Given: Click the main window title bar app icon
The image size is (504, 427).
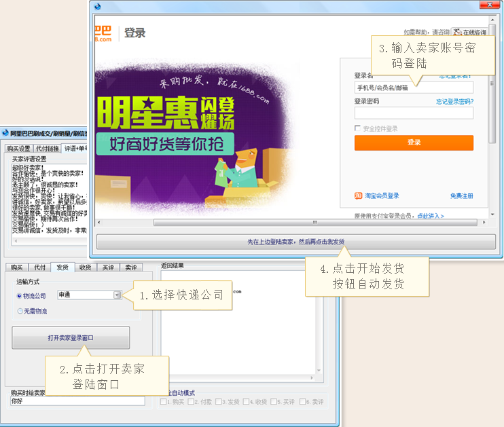Looking at the screenshot, I should tap(5, 132).
